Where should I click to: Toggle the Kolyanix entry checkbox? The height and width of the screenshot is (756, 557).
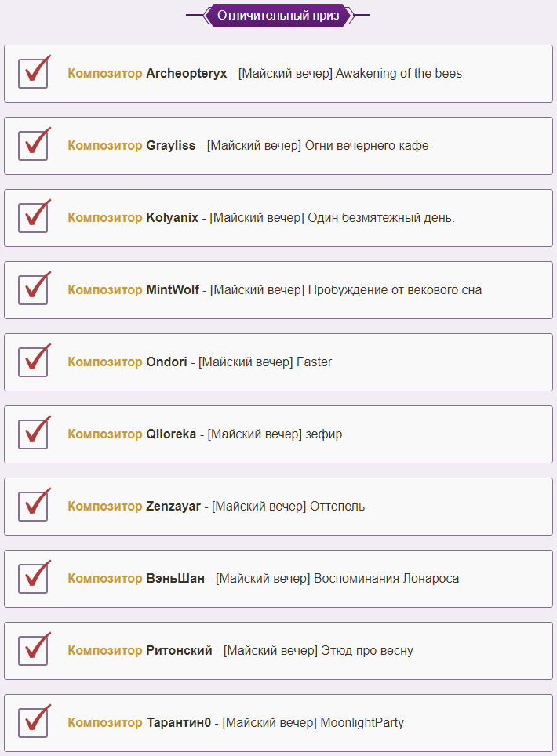[x=33, y=217]
